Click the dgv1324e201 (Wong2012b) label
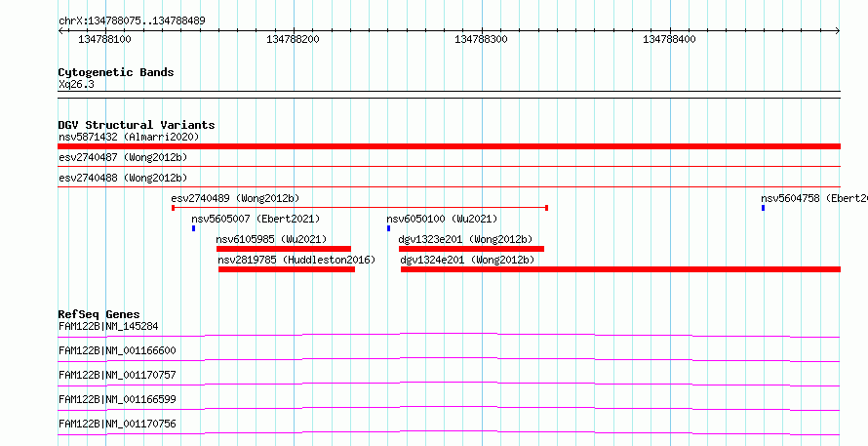The image size is (868, 446). coord(467,260)
